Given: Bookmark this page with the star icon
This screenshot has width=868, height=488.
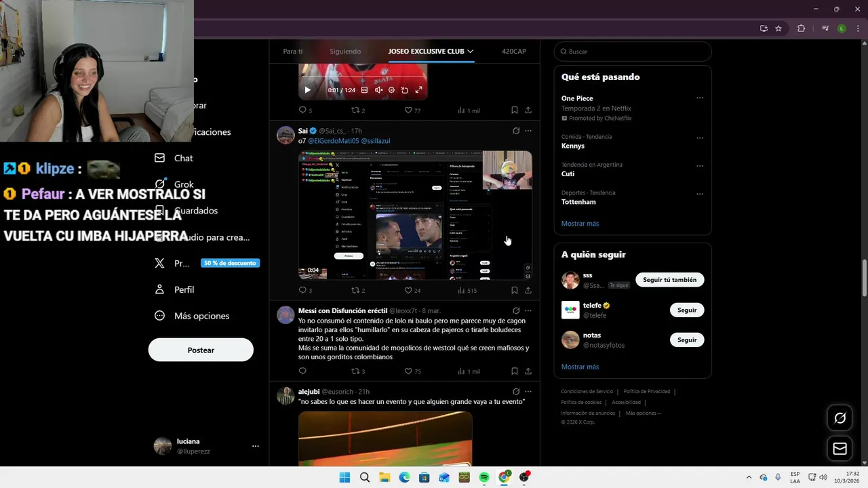Looking at the screenshot, I should tap(778, 28).
